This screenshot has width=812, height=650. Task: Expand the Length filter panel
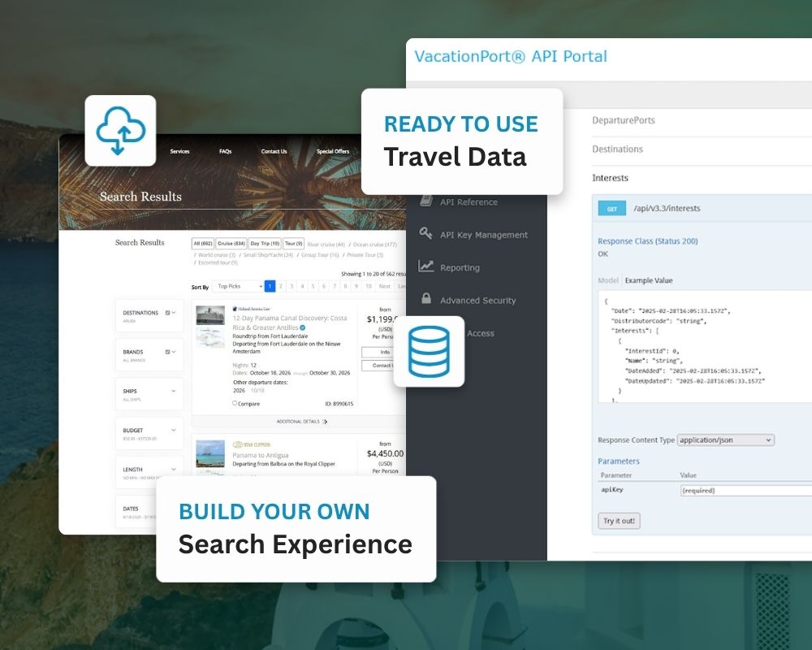149,473
